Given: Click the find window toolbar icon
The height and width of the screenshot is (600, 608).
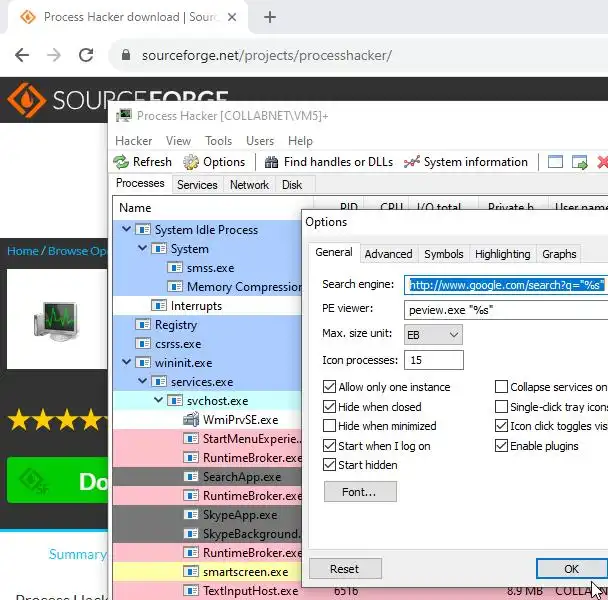Looking at the screenshot, I should pos(555,162).
